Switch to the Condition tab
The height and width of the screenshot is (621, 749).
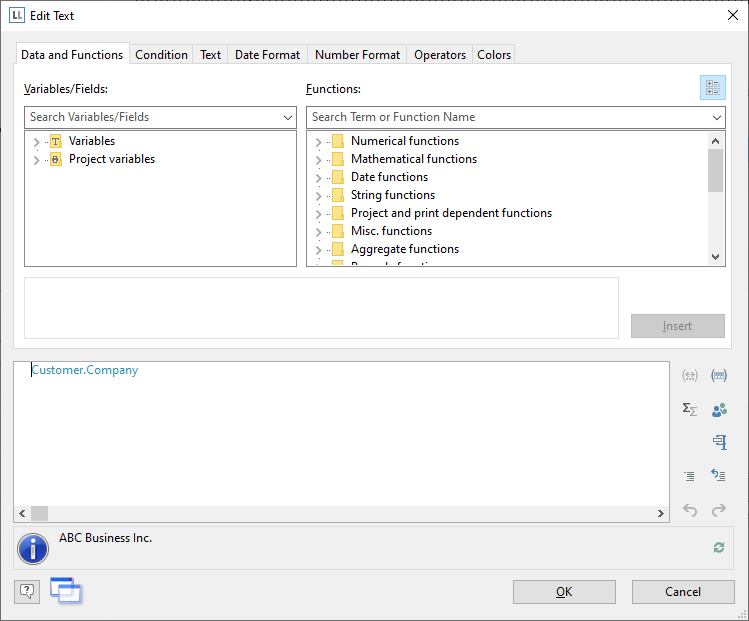(x=161, y=55)
